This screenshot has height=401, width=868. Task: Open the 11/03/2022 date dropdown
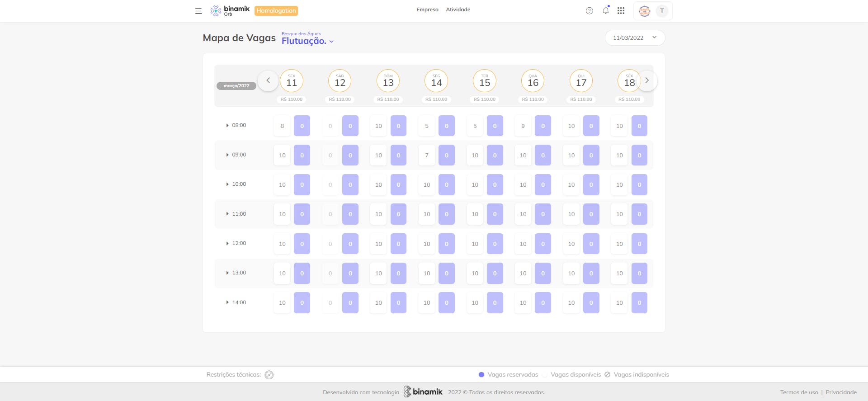pyautogui.click(x=635, y=38)
